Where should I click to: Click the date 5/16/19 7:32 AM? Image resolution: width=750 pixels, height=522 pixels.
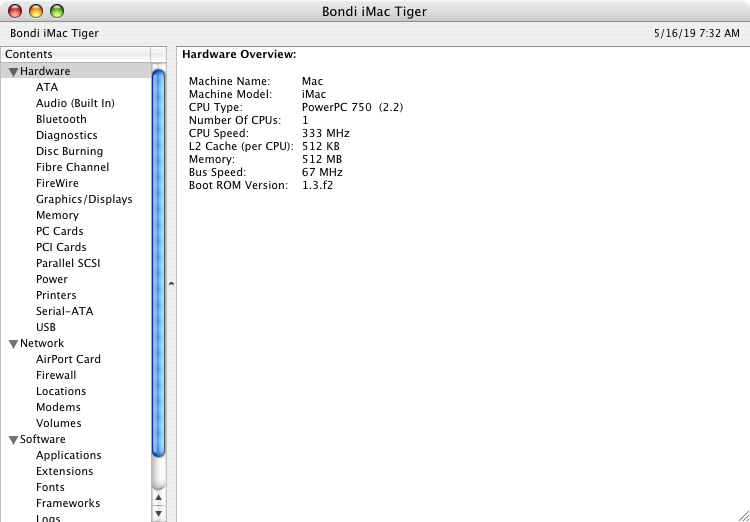click(x=696, y=33)
